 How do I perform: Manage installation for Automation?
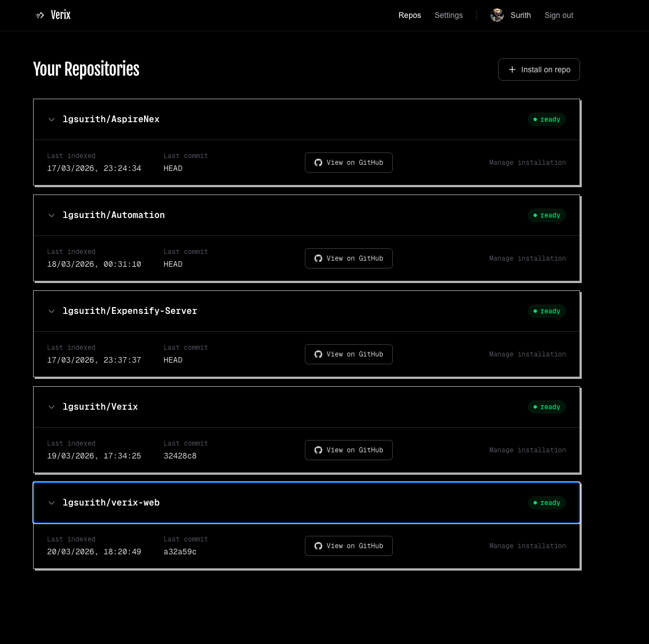(x=527, y=258)
